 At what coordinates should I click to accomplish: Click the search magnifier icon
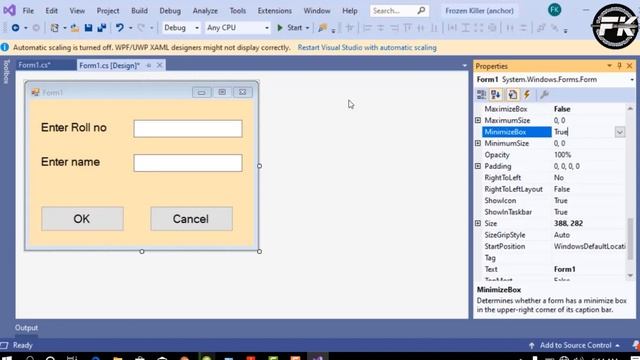click(x=421, y=11)
